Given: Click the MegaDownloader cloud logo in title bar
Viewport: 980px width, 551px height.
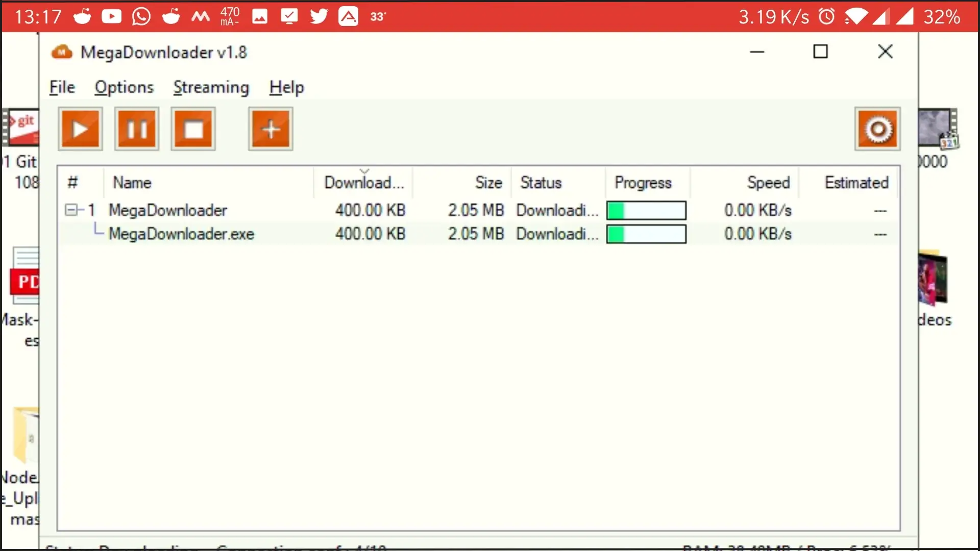Looking at the screenshot, I should pyautogui.click(x=62, y=52).
